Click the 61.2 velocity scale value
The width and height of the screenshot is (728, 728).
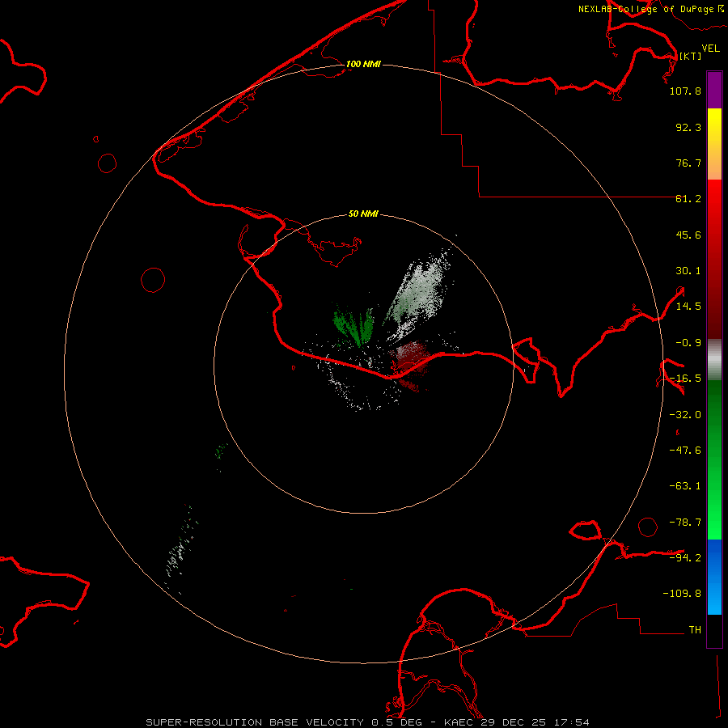pos(688,199)
